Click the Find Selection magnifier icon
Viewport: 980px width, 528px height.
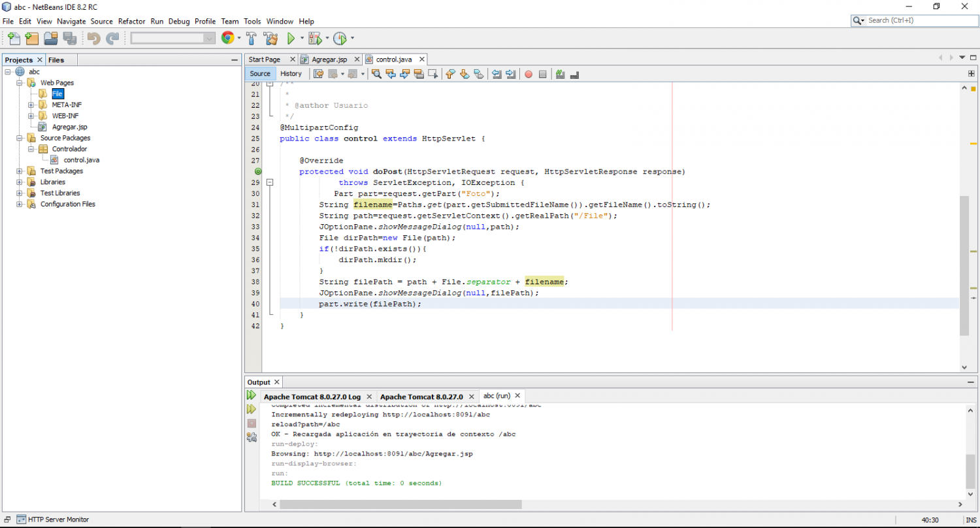(x=376, y=74)
